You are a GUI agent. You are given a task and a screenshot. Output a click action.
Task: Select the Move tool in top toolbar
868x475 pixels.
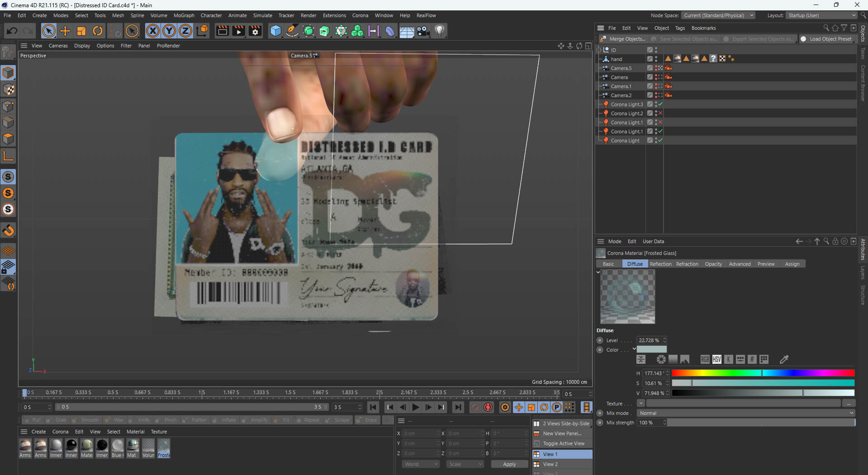coord(65,31)
